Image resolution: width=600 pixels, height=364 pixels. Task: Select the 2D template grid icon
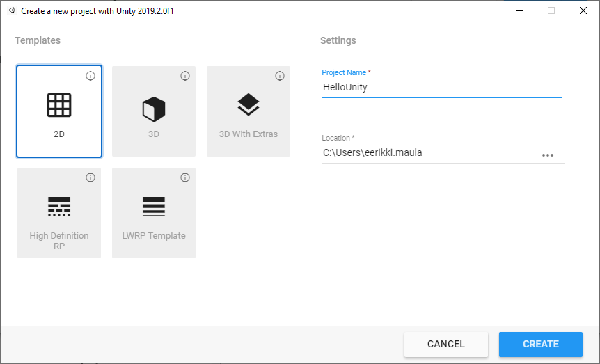[59, 106]
